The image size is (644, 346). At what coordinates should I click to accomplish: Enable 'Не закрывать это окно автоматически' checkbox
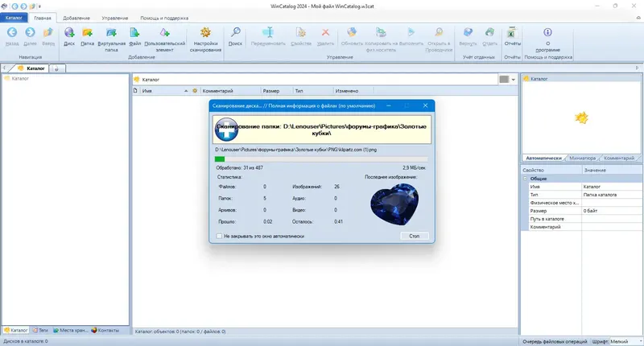219,236
